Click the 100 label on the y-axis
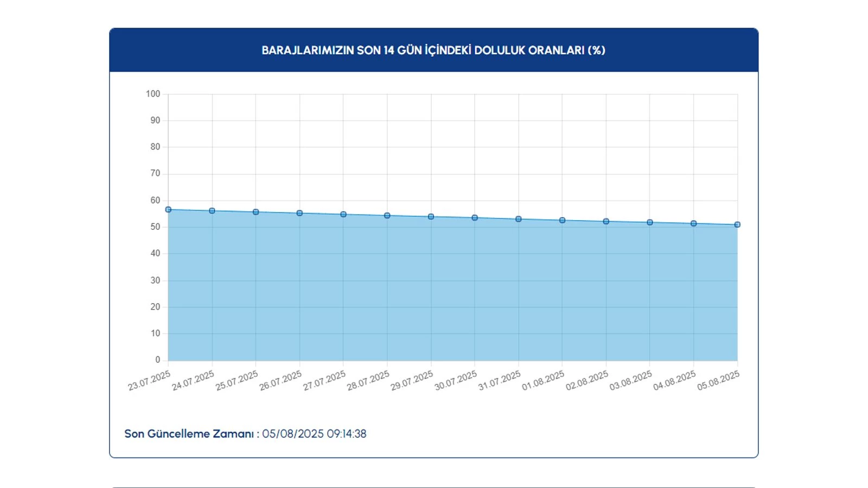 153,94
